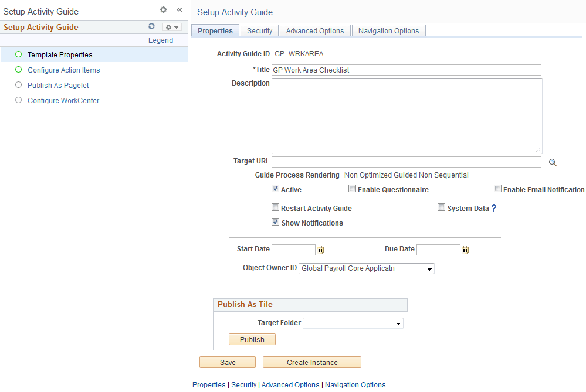Click the Create Instance button

click(311, 362)
